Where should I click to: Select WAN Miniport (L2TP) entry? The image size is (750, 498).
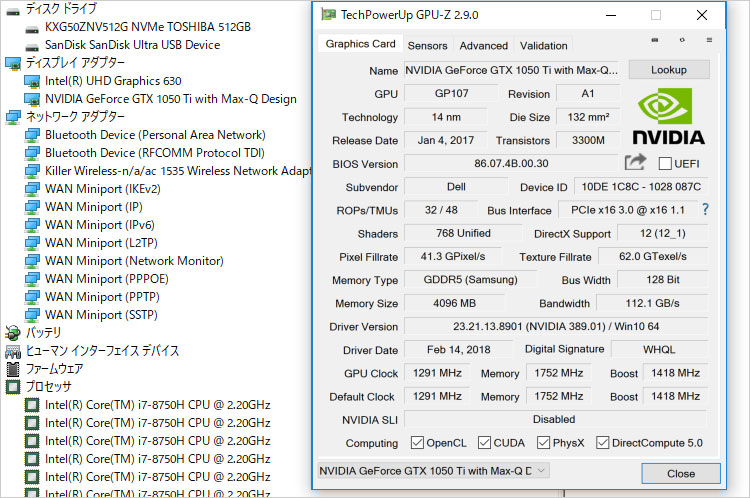click(101, 243)
